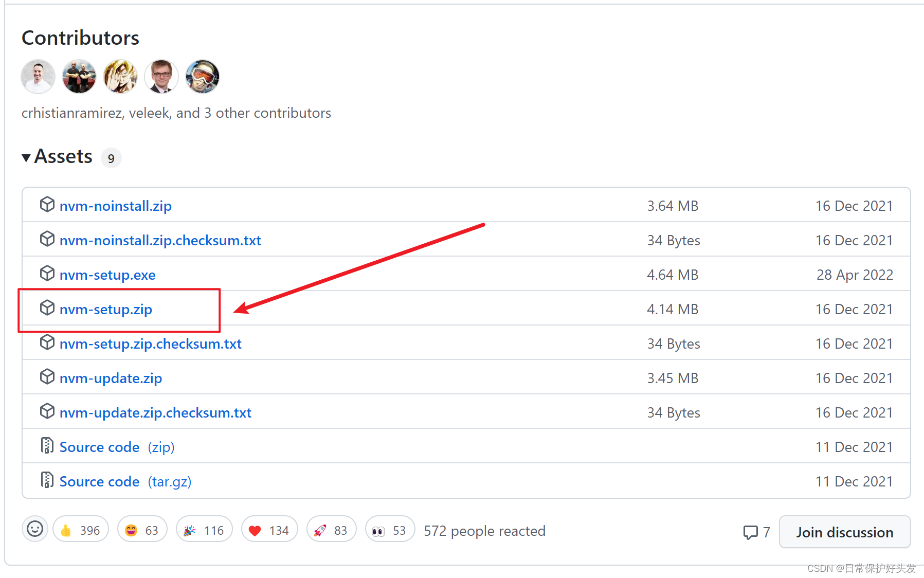Click package icon beside nvm-setup.exe
Viewport: 924px width, 578px height.
[x=47, y=274]
